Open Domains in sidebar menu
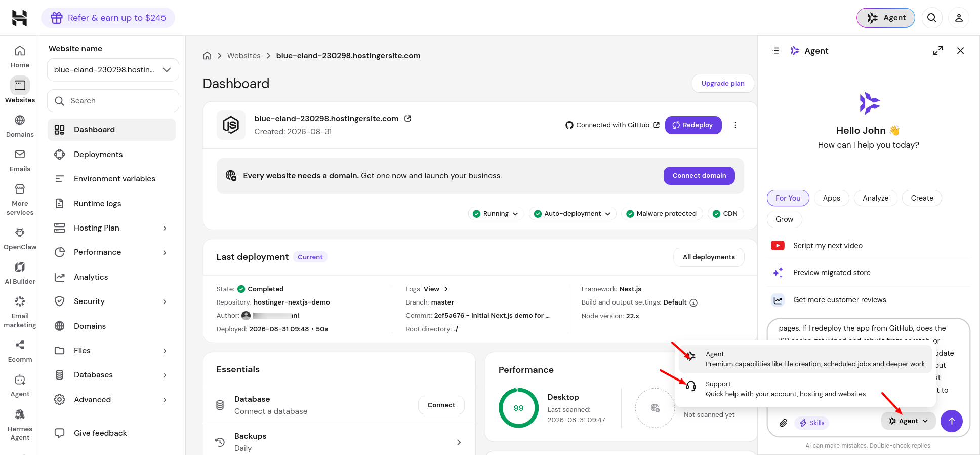 tap(111, 326)
